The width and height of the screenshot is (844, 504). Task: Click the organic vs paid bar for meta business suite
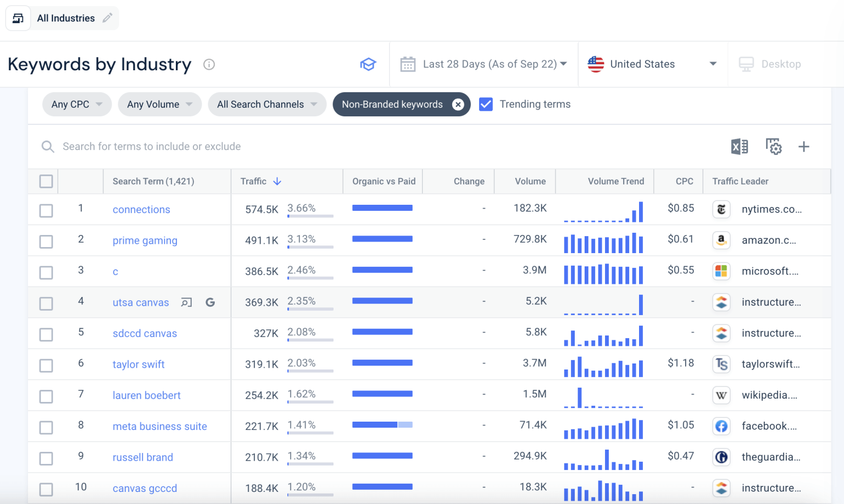click(x=382, y=425)
